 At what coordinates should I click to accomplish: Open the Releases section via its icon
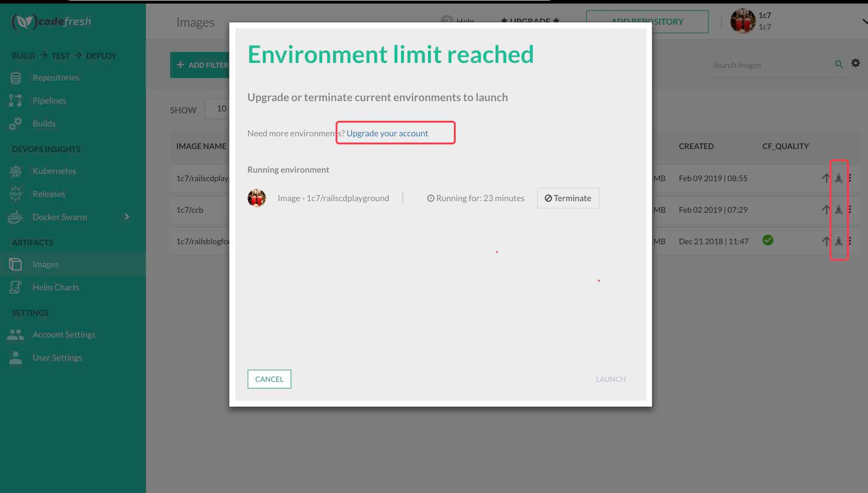pos(15,194)
